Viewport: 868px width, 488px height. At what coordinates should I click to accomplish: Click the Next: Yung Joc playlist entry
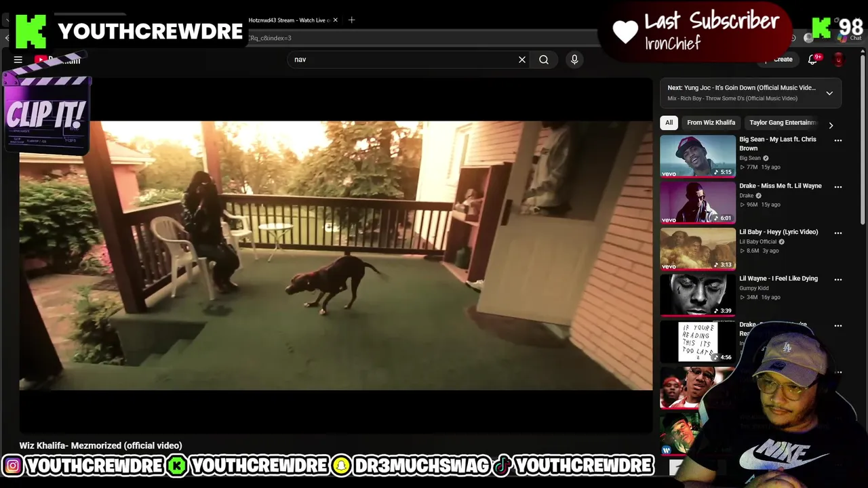[741, 87]
